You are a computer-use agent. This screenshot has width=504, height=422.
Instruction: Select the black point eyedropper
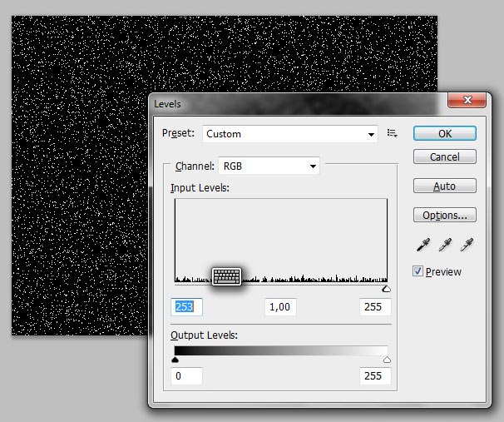[423, 245]
